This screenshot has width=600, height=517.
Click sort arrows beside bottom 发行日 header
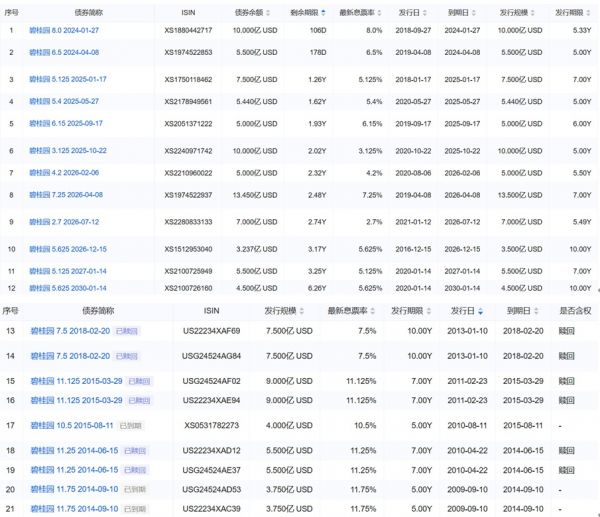(x=480, y=311)
